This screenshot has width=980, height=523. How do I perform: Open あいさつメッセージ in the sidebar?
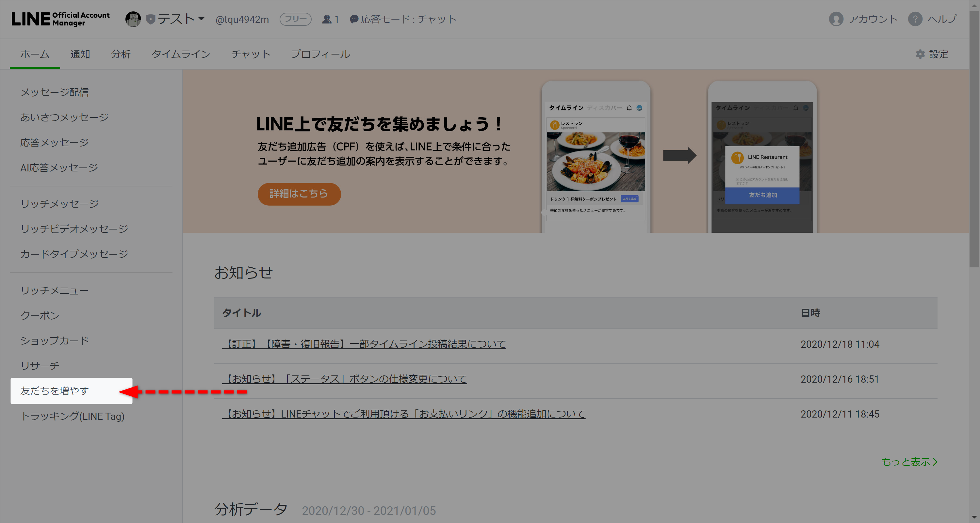click(64, 118)
